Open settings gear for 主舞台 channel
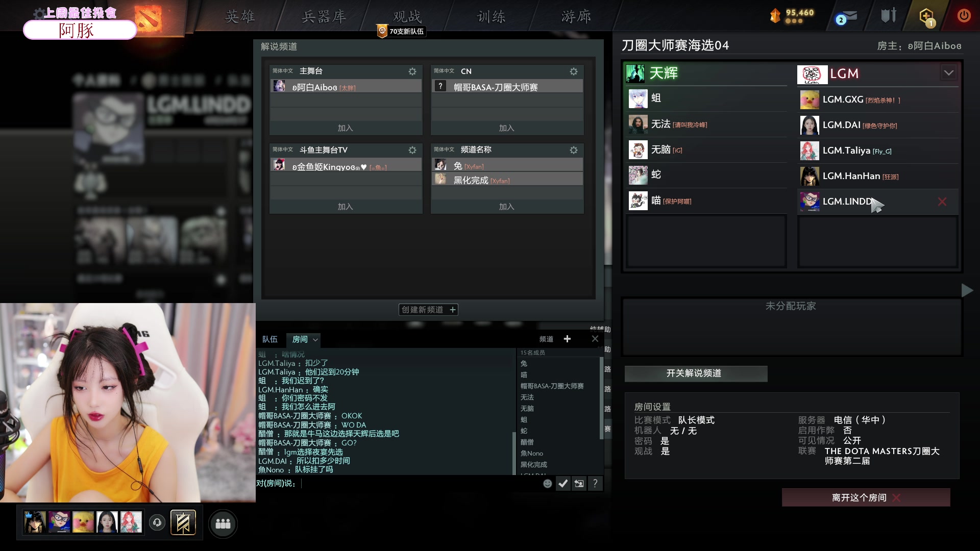Screen dimensions: 980x551 tap(412, 71)
